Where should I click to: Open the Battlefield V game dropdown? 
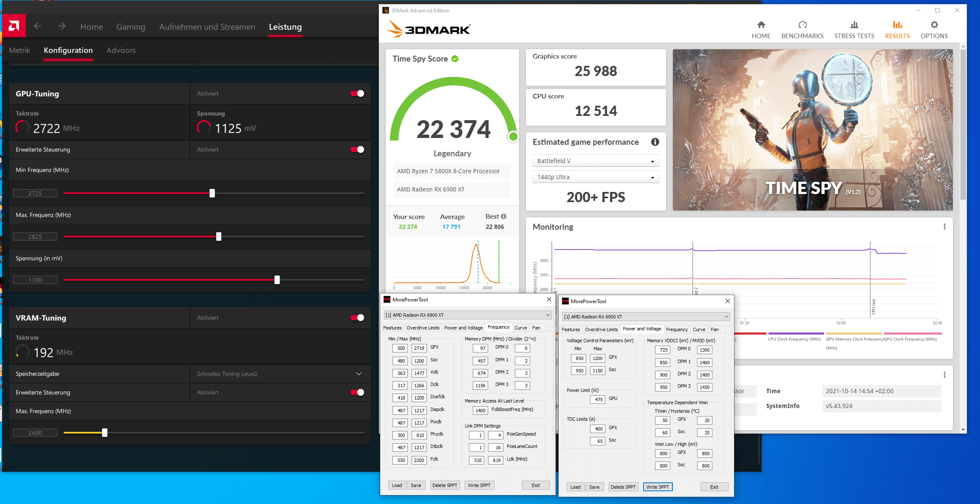coord(596,161)
